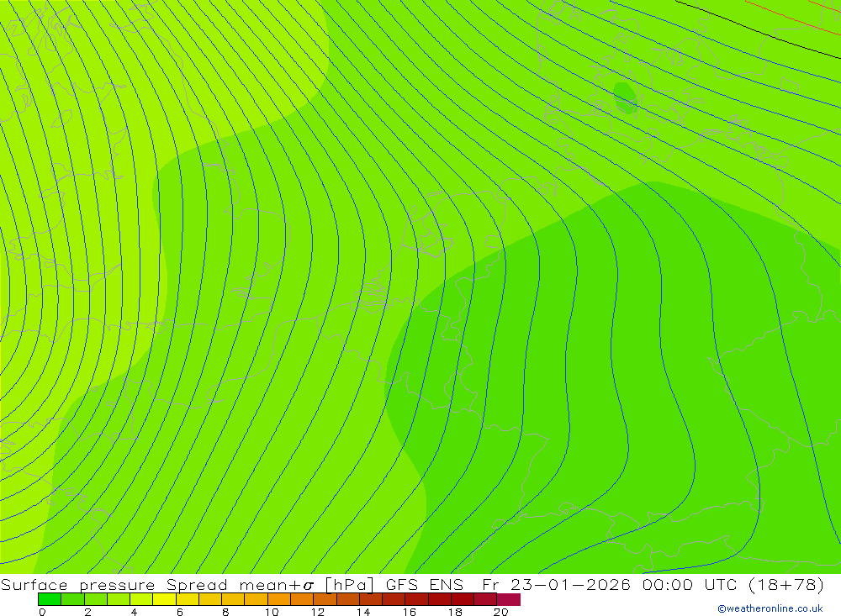
Task: Click the yellow legend swatch between 5 and 6
Action: click(164, 599)
